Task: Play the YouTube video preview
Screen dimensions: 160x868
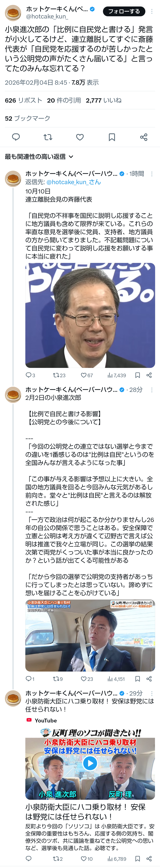Action: (90, 763)
